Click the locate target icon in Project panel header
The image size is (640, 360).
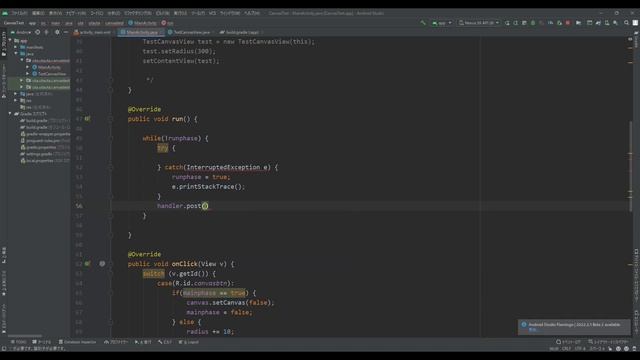[38, 32]
